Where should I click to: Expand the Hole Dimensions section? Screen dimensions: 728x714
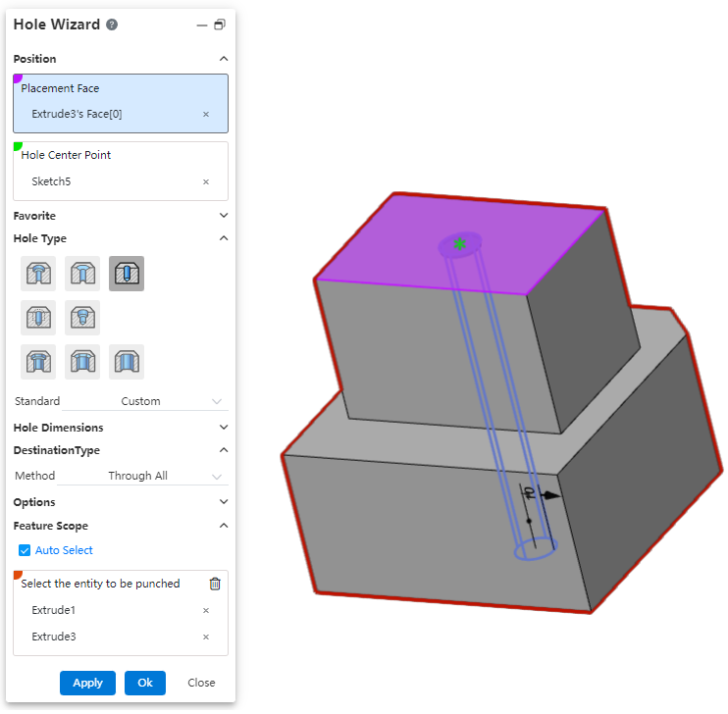click(x=223, y=428)
